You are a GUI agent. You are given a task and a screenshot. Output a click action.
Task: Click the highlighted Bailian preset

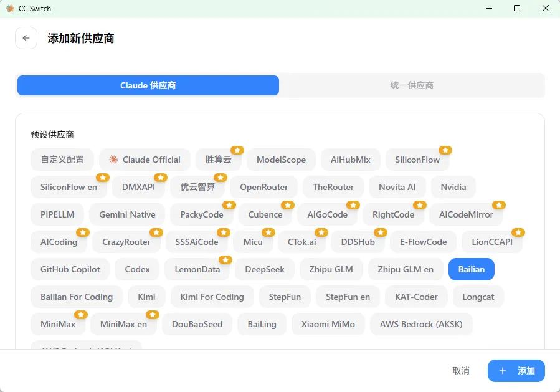coord(472,269)
